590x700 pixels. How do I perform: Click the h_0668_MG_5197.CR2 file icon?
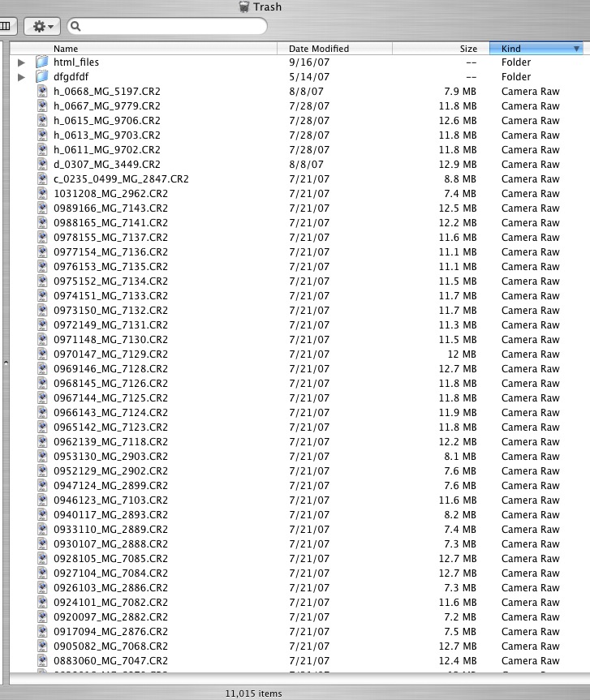(x=42, y=92)
